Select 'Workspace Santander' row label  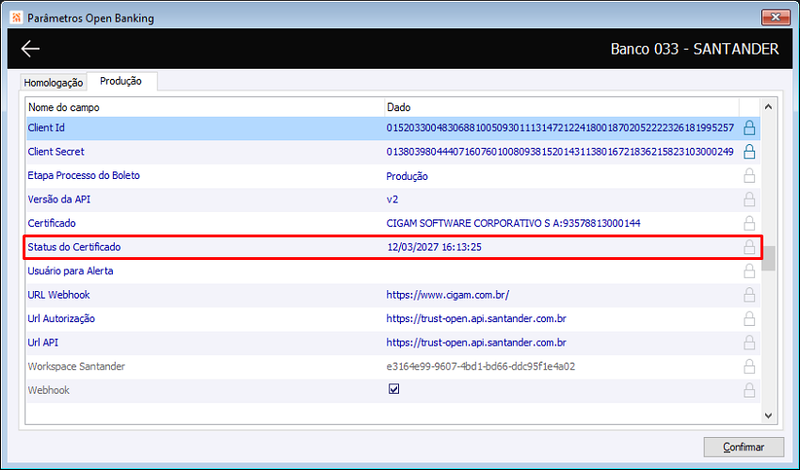(x=77, y=366)
